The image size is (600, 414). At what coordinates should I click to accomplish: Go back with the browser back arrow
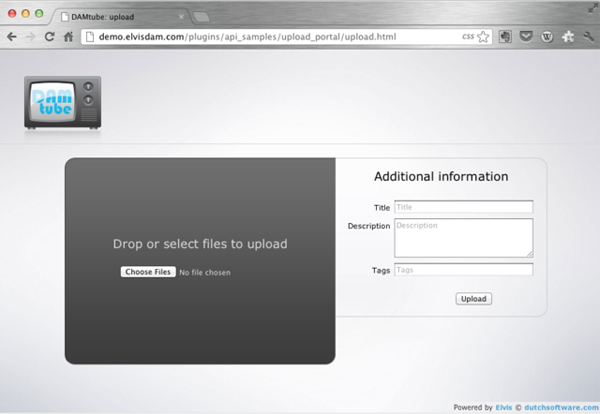coord(12,37)
